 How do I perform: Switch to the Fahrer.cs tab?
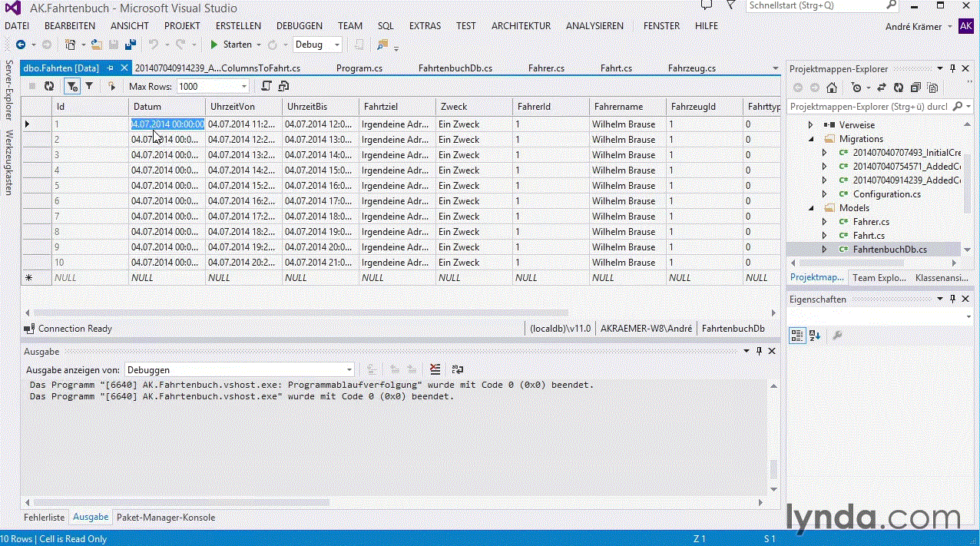click(x=547, y=68)
